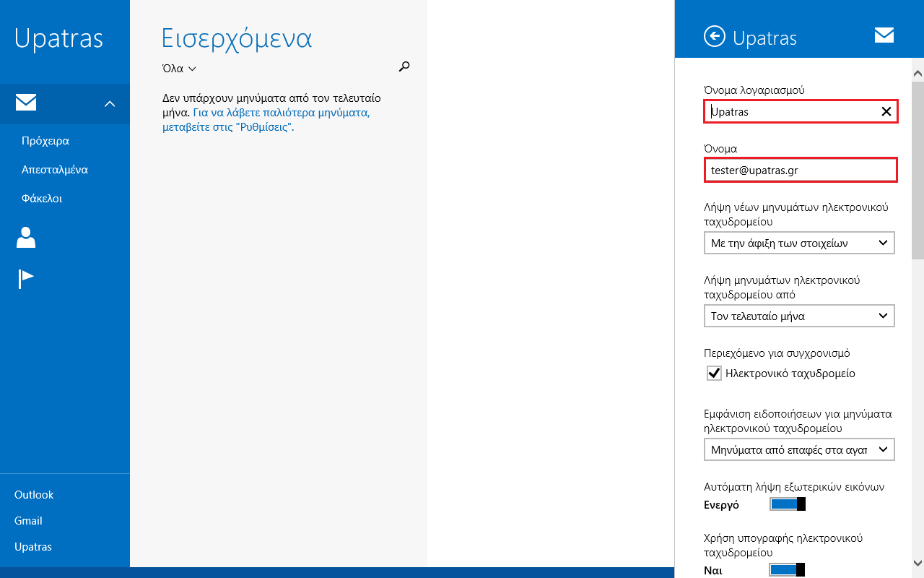The width and height of the screenshot is (924, 578).
Task: Switch to the Upatras account in list
Action: 33,547
